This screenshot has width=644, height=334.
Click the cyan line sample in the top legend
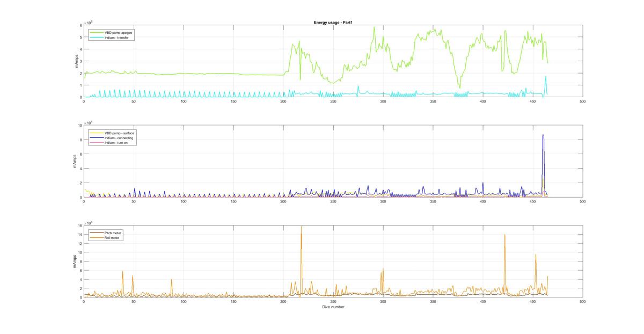tap(97, 38)
